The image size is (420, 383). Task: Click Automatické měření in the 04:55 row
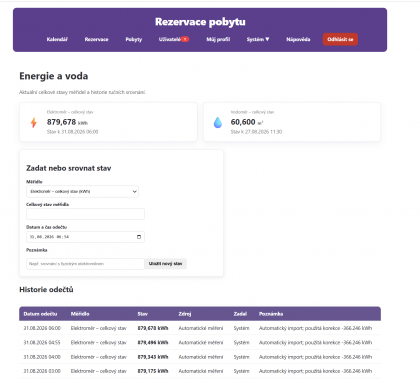point(201,343)
